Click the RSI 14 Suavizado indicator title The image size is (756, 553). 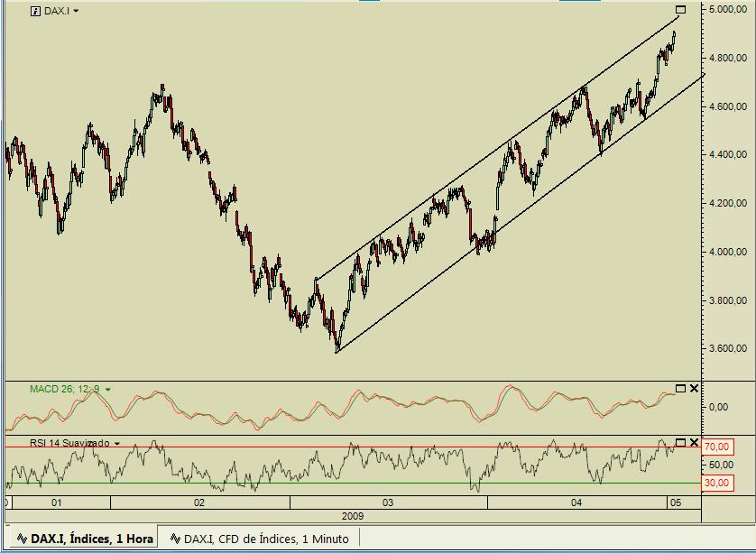[69, 443]
